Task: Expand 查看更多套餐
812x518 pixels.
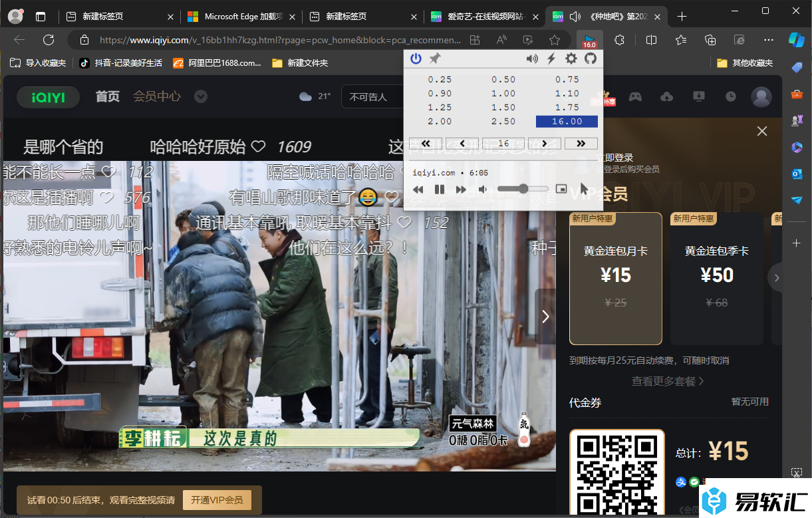Action: tap(668, 381)
